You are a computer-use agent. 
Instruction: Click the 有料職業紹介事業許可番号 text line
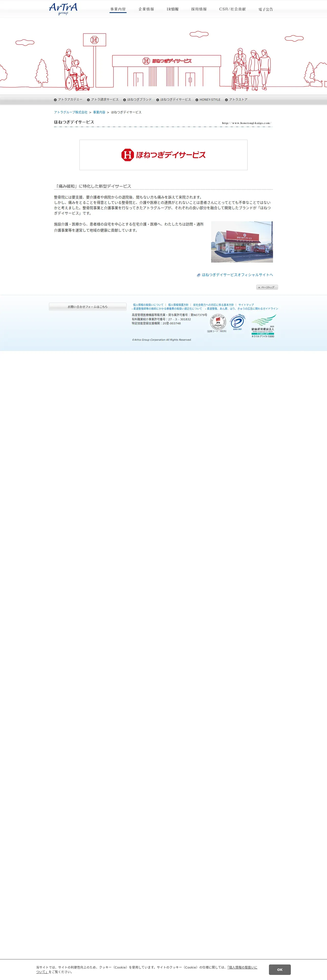pos(161,319)
